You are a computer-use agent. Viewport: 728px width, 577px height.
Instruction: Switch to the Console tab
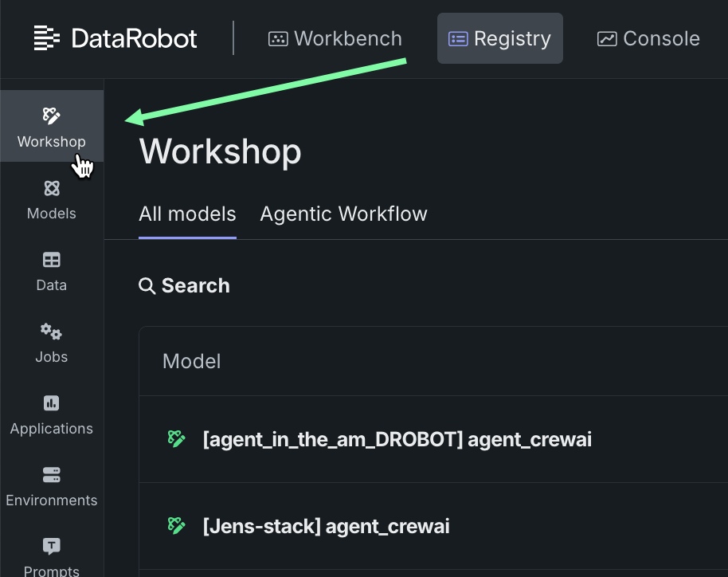[648, 38]
